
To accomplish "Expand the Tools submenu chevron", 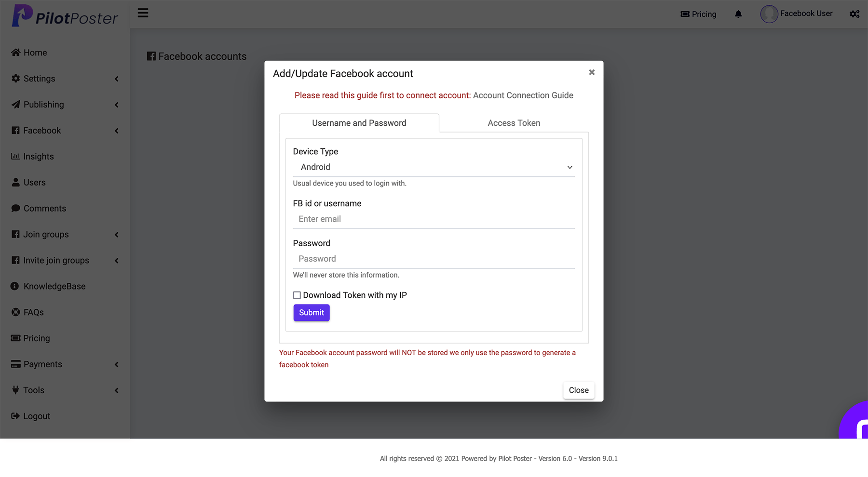I will click(x=117, y=391).
